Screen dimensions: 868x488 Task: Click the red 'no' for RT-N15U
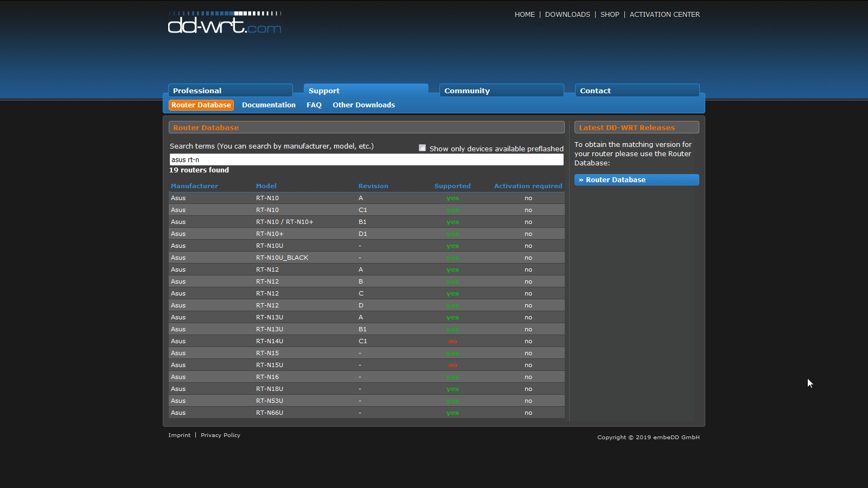tap(452, 365)
